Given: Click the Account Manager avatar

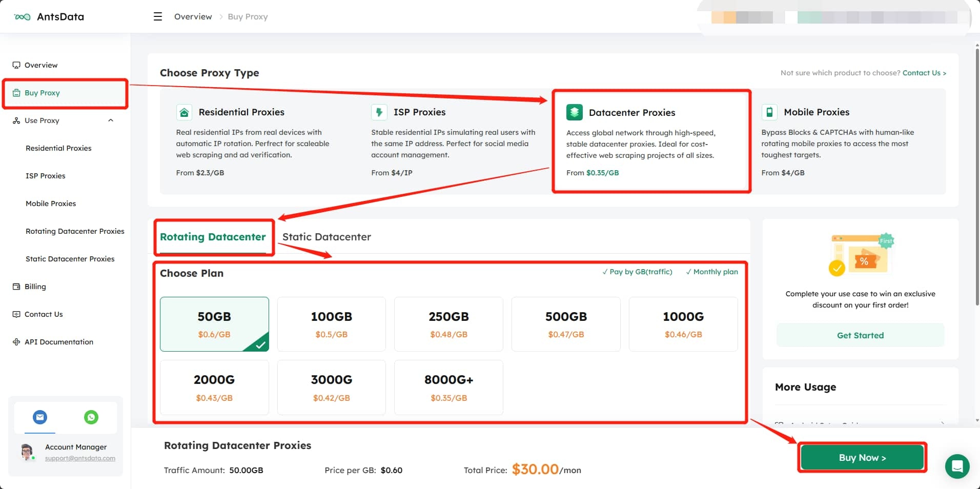Looking at the screenshot, I should coord(27,452).
